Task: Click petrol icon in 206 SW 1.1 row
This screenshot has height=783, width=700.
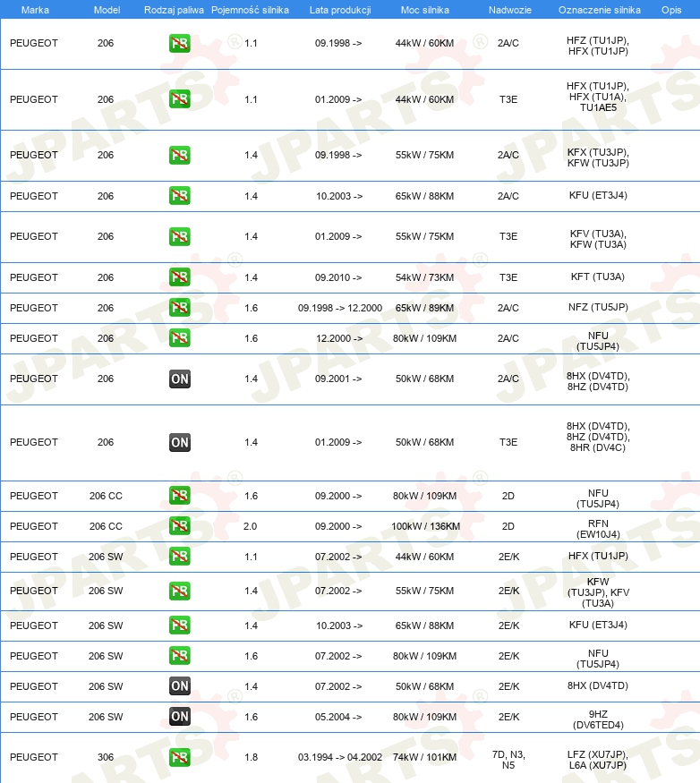Action: 179,557
